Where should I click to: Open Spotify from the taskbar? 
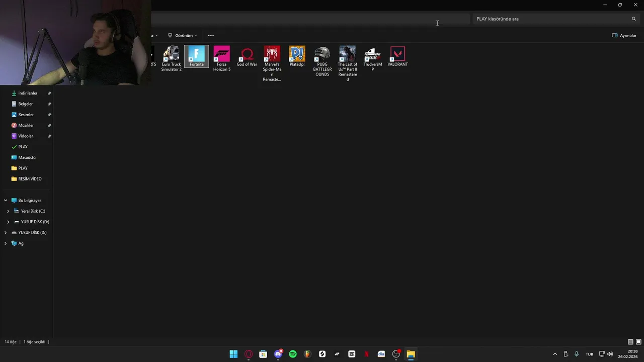(293, 354)
